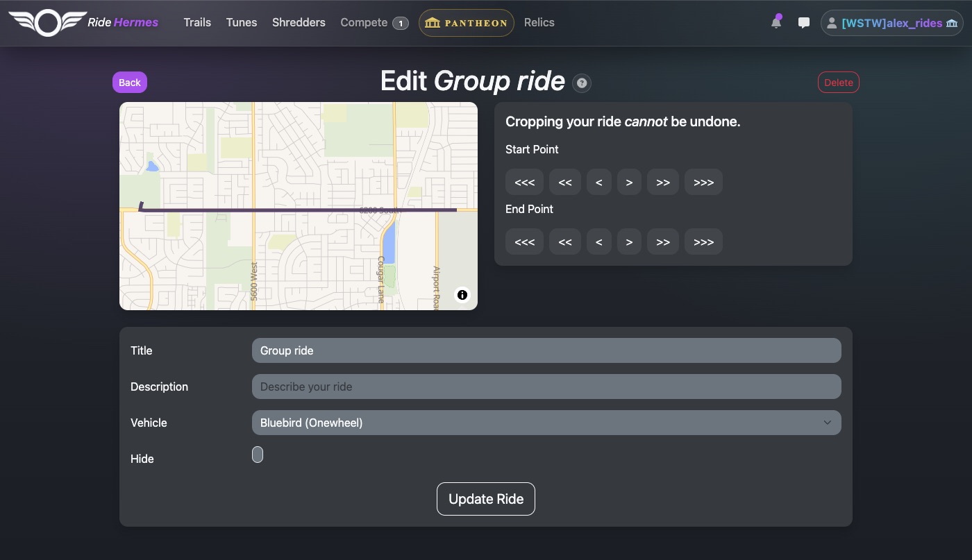Click the Update Ride button

(x=486, y=499)
